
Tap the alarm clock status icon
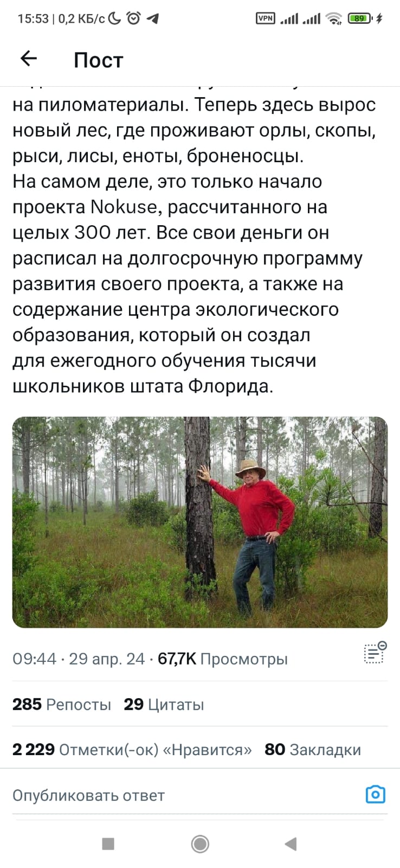coord(133,18)
